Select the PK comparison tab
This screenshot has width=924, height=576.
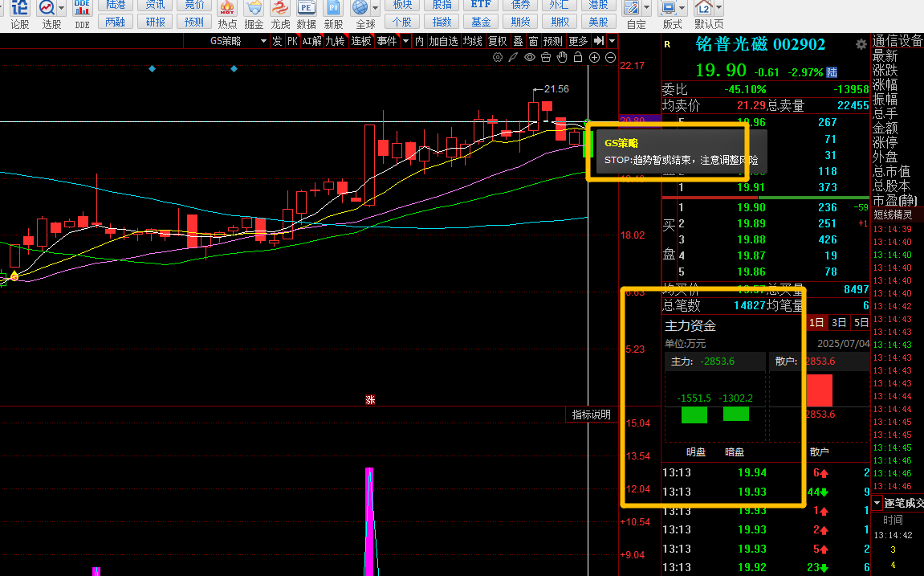(x=292, y=41)
